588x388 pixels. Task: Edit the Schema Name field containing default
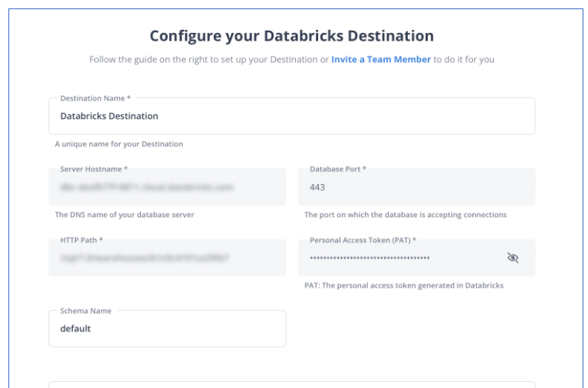(x=167, y=328)
